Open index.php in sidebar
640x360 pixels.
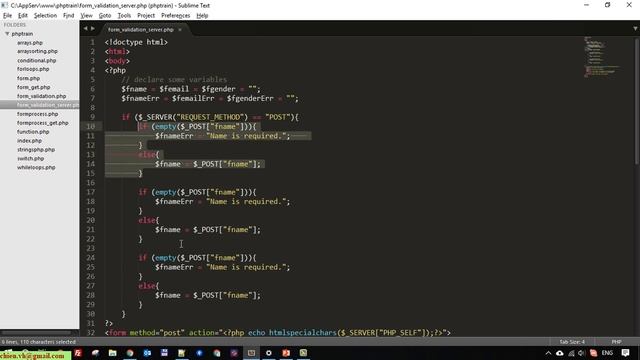click(29, 140)
